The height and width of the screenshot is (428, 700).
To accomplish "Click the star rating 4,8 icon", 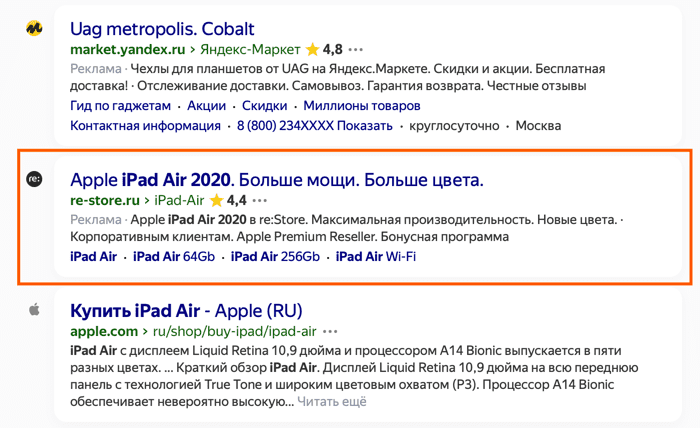I will (x=312, y=49).
